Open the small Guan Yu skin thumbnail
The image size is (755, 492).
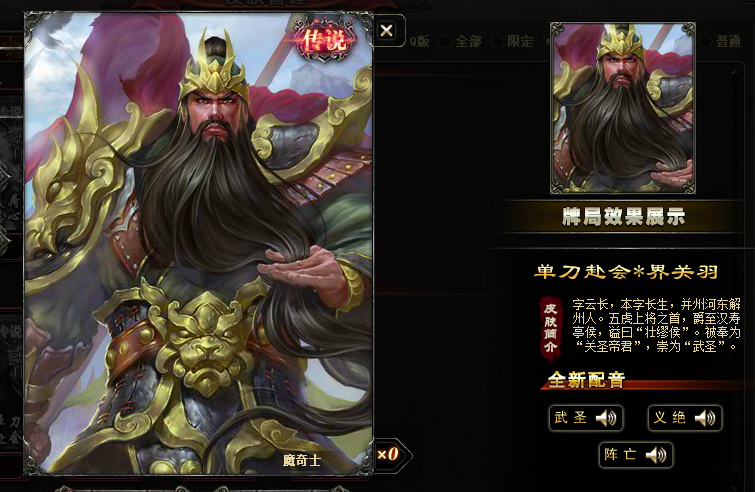click(x=623, y=108)
